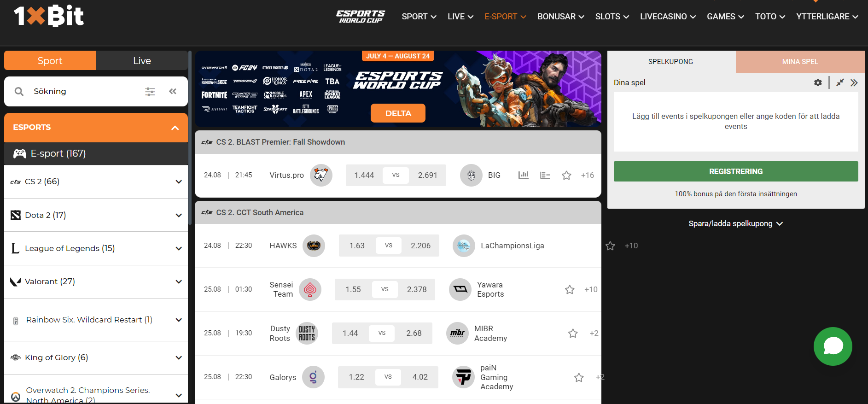Expand the Dota 2 (17) category
Image resolution: width=868 pixels, height=404 pixels.
click(96, 215)
